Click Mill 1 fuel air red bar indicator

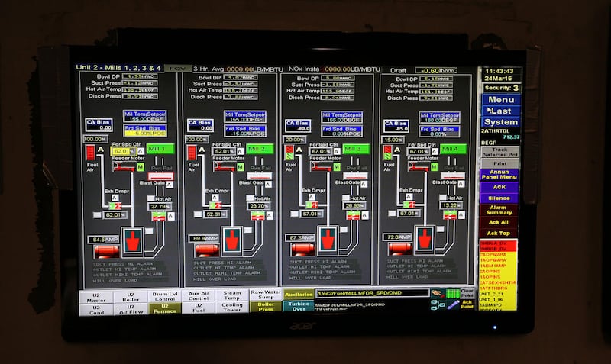click(x=90, y=153)
